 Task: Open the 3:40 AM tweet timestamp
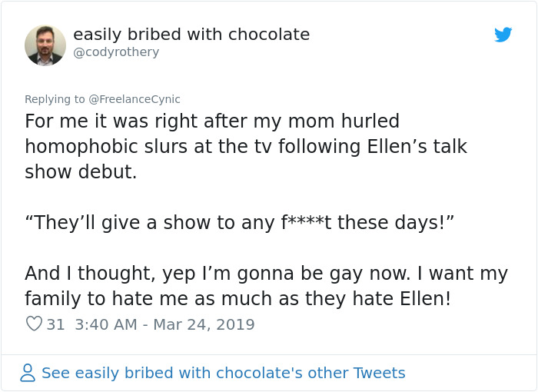click(106, 324)
